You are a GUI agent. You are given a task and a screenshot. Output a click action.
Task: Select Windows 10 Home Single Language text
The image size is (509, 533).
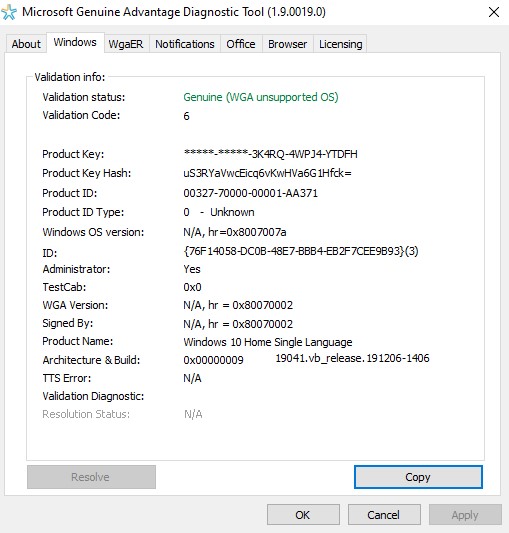pyautogui.click(x=268, y=342)
